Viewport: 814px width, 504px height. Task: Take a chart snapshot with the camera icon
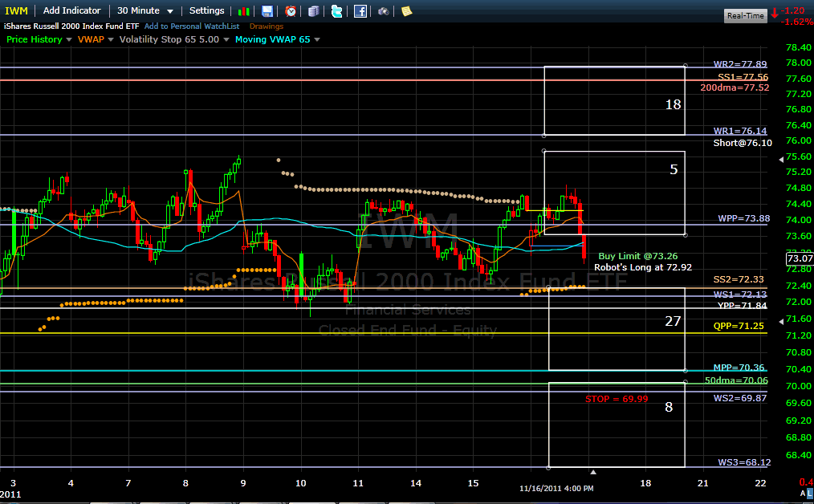click(x=383, y=11)
